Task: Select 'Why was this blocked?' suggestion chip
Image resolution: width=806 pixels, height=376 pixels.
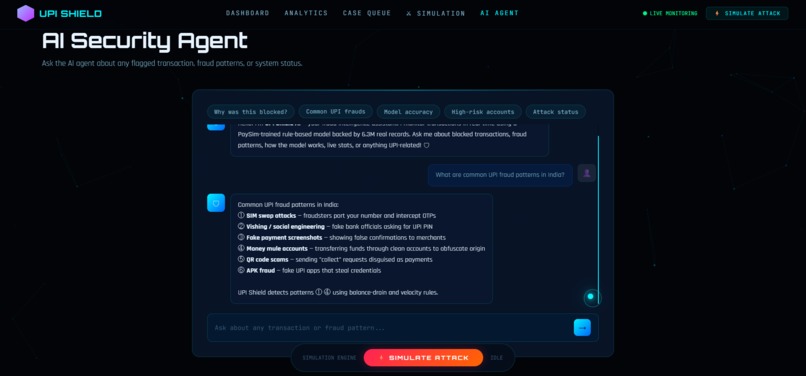Action: pyautogui.click(x=251, y=112)
